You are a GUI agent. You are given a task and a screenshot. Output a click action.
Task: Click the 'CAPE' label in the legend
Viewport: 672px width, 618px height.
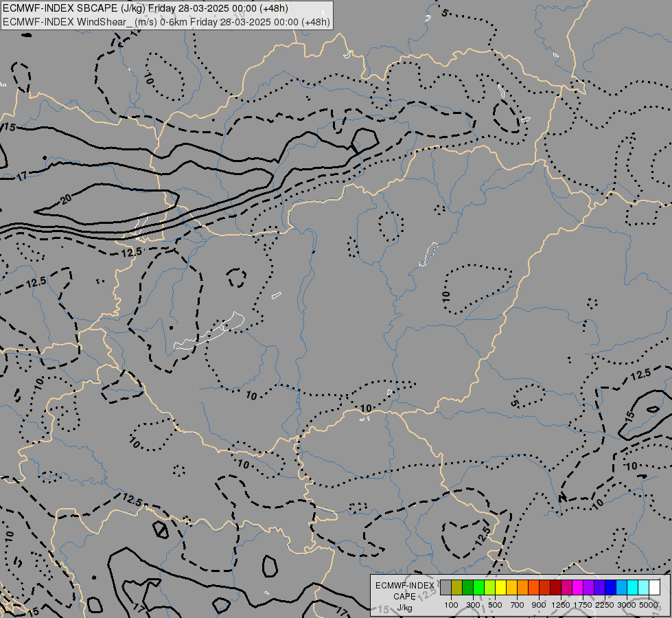coord(404,597)
